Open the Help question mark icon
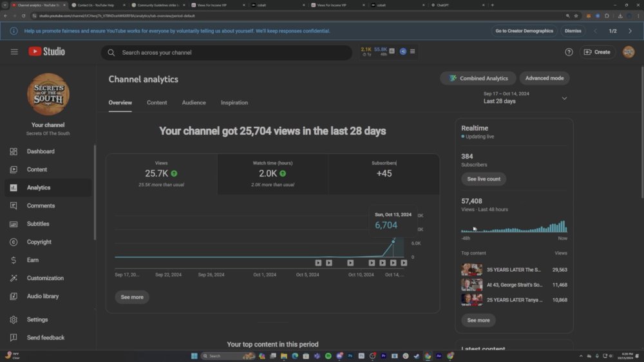 click(x=569, y=52)
